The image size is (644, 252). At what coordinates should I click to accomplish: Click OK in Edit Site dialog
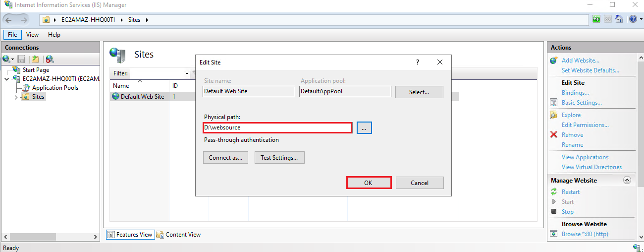369,183
